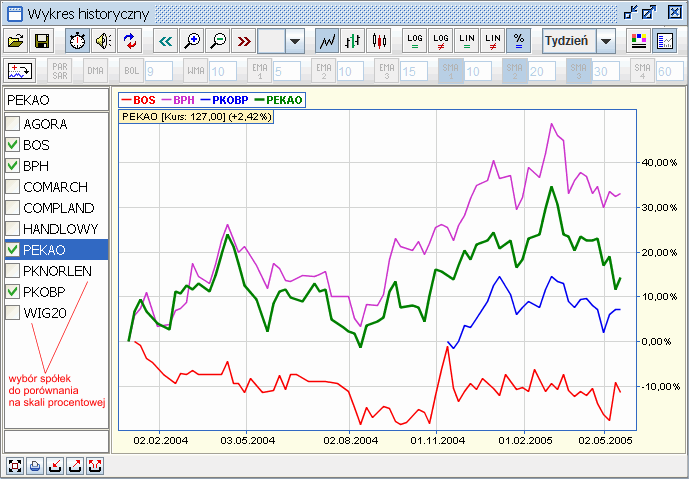Choose the LIN not-equal scale button
The image size is (689, 479).
(493, 41)
